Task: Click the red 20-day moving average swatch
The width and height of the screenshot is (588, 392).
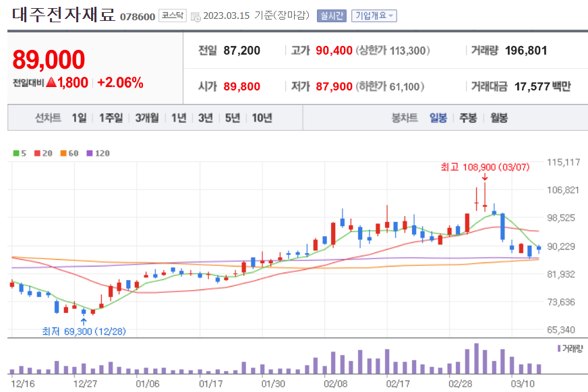Action: coord(37,153)
